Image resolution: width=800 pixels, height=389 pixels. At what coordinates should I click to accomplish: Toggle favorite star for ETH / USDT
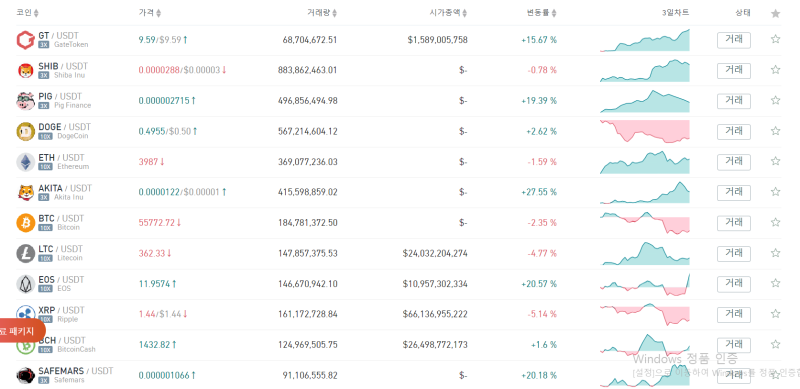[x=776, y=161]
